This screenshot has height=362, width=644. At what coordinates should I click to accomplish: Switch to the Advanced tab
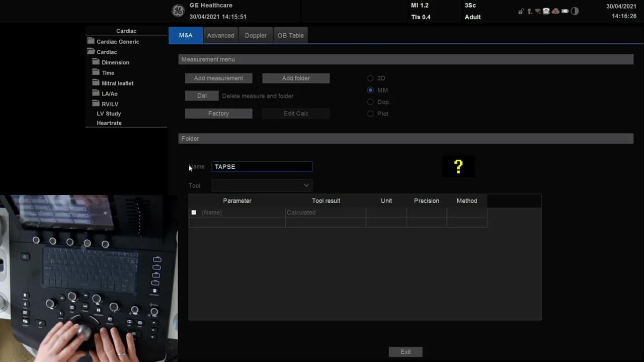click(220, 36)
